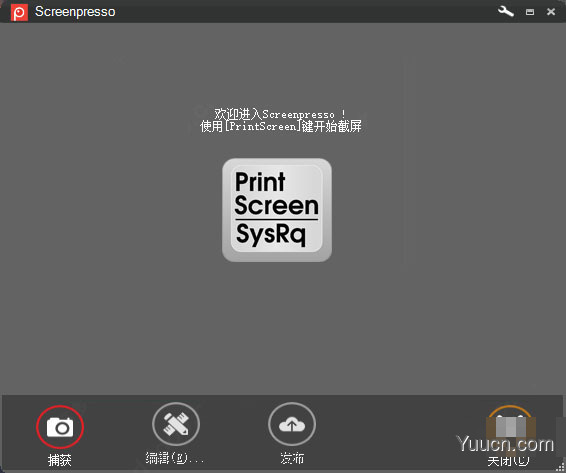Click the cloud upload Publish icon
The height and width of the screenshot is (473, 566).
pos(292,425)
